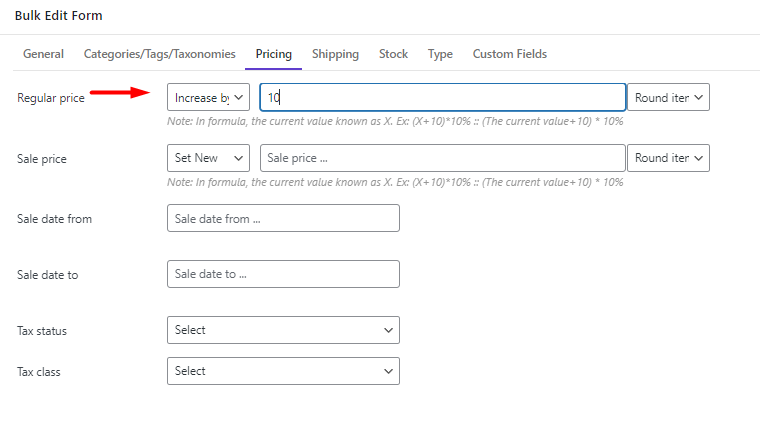
Task: Click the Tax status label
Action: pos(42,331)
